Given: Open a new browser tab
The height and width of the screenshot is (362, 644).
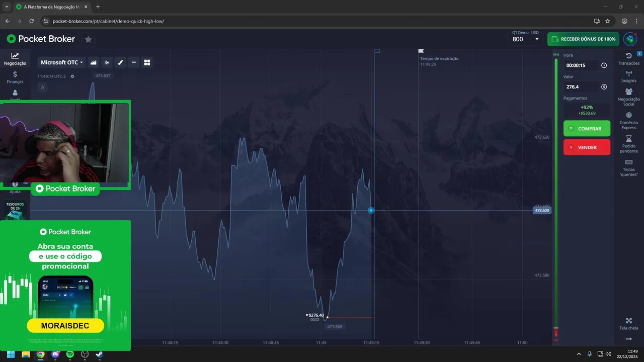Looking at the screenshot, I should (x=98, y=7).
